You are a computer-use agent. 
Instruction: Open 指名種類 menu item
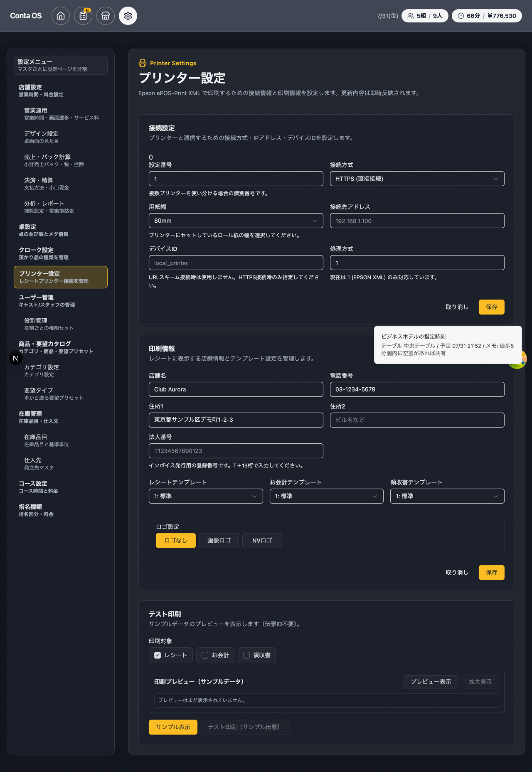point(61,510)
